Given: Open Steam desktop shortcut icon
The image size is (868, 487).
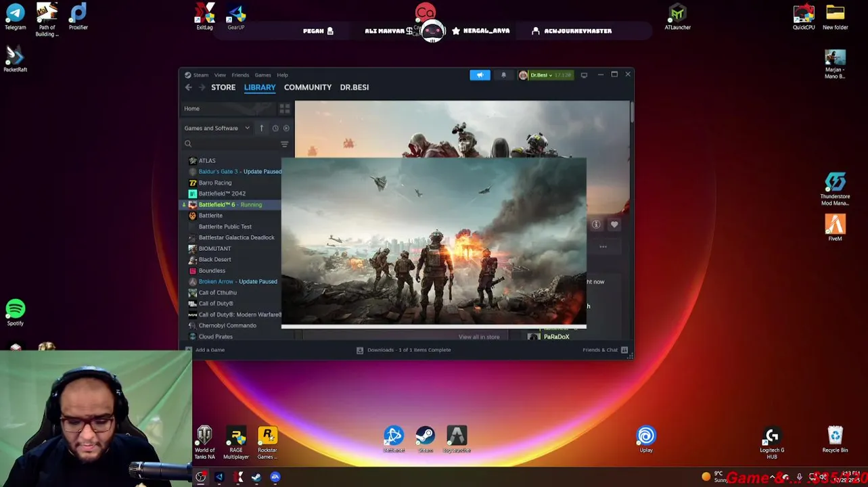Looking at the screenshot, I should coord(425,440).
